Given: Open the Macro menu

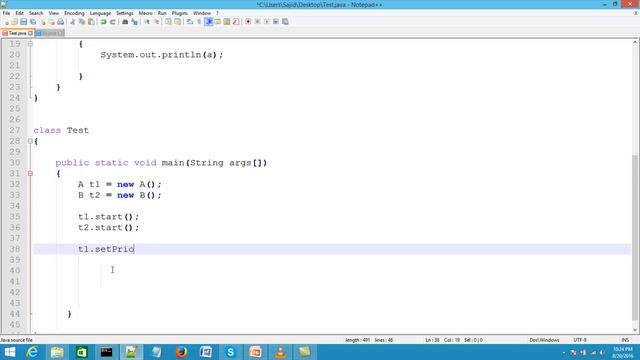Looking at the screenshot, I should pos(145,13).
